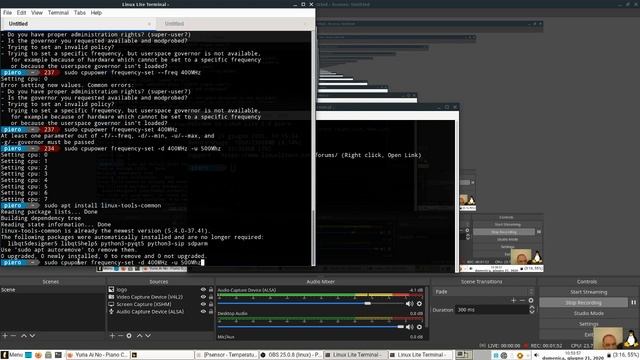
Task: Select the first Untitled terminal tab
Action: pyautogui.click(x=78, y=24)
